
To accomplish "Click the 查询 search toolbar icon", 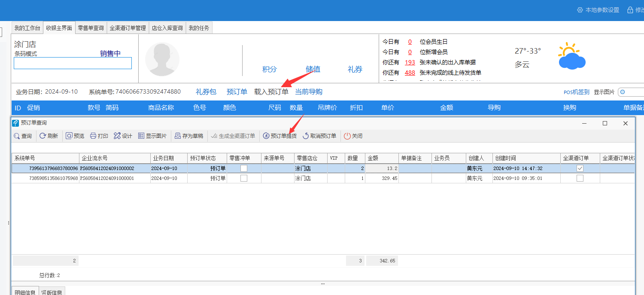I will coord(23,136).
